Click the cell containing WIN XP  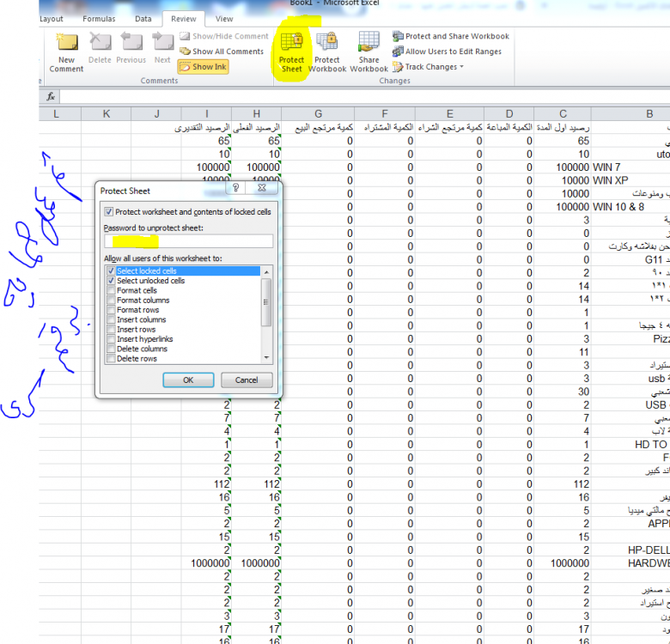click(x=630, y=180)
